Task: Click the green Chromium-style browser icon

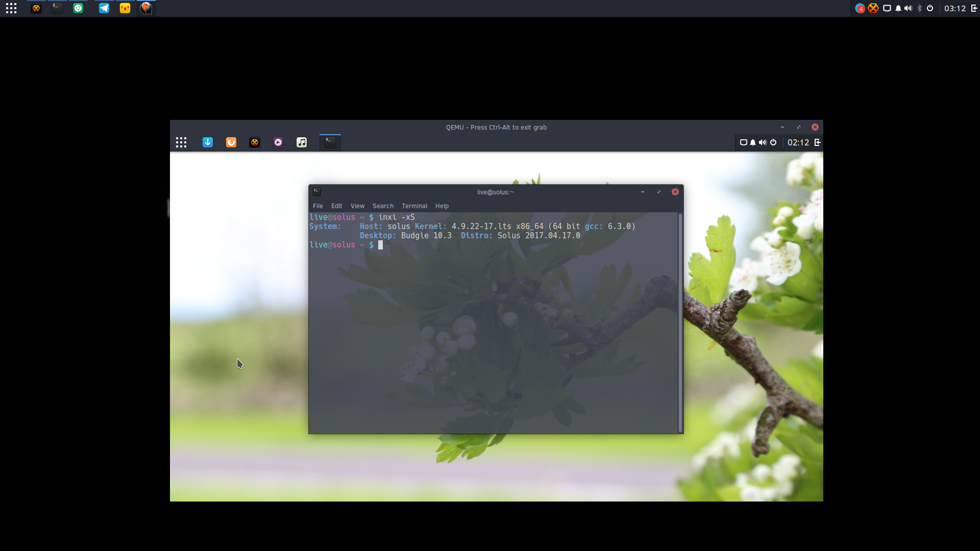Action: tap(78, 8)
